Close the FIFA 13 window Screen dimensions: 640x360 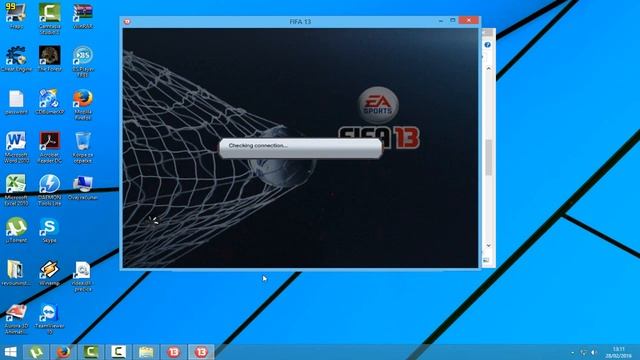coord(469,20)
